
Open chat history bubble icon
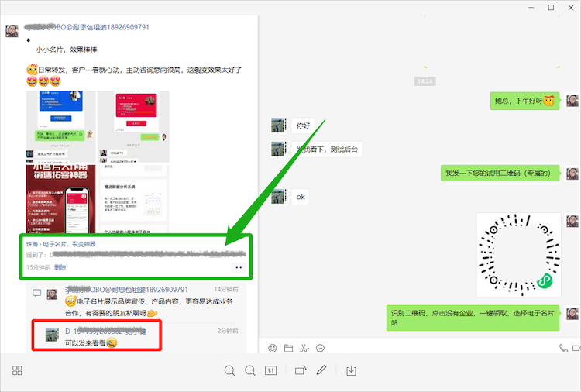coord(320,348)
